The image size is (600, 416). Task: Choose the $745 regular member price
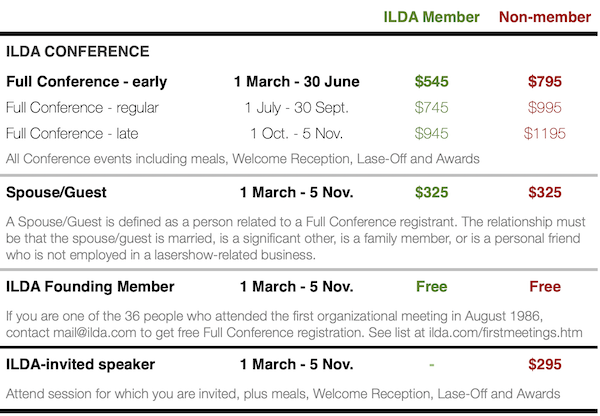[x=432, y=107]
